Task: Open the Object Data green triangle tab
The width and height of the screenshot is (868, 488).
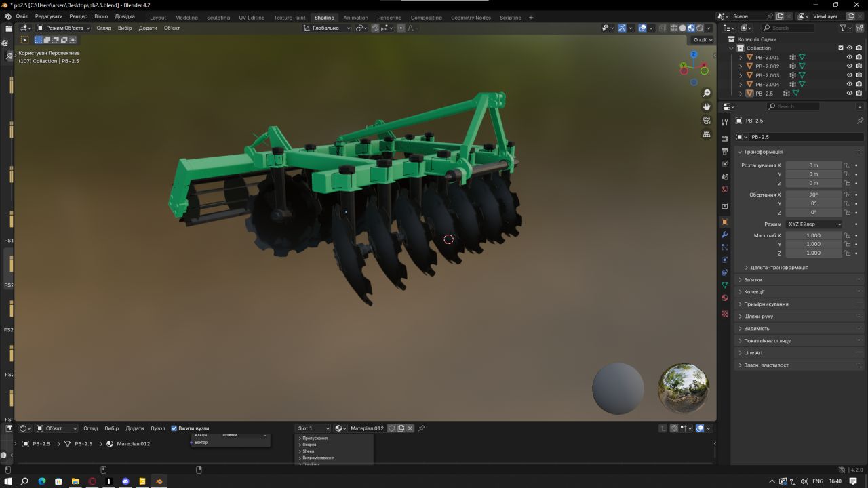Action: click(724, 285)
